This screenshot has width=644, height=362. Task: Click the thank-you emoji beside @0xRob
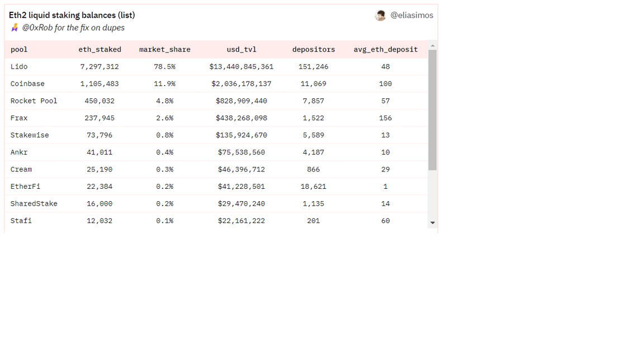(15, 27)
